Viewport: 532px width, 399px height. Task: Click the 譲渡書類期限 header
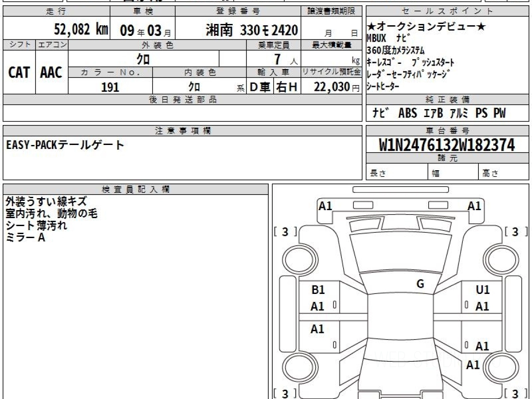(332, 12)
